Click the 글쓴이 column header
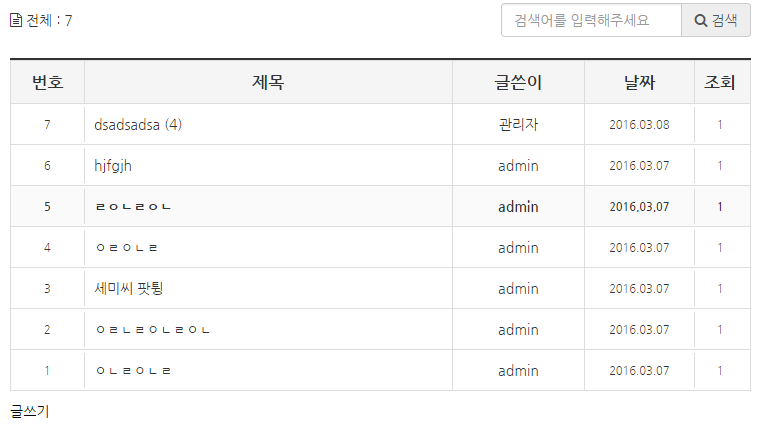Viewport: 766px width, 442px height. pyautogui.click(x=518, y=83)
